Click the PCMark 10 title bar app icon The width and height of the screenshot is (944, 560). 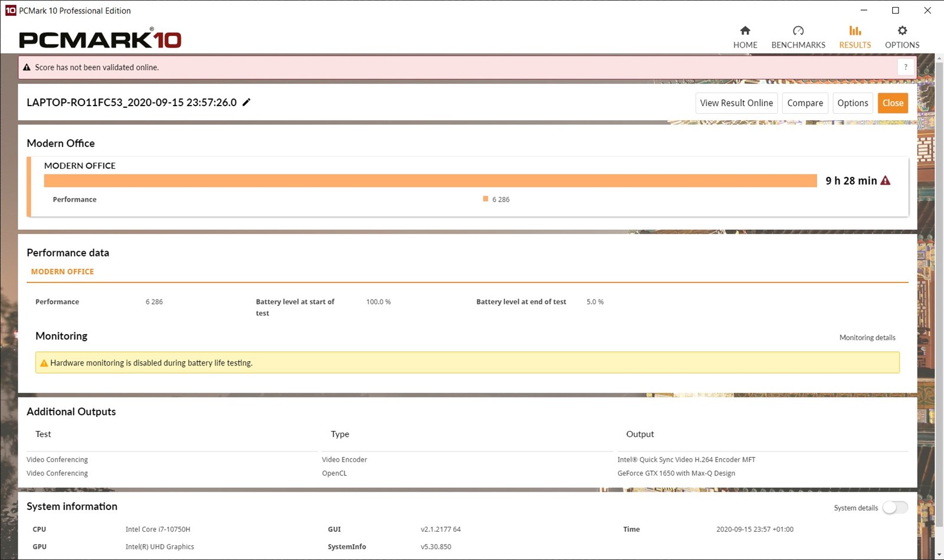(10, 10)
